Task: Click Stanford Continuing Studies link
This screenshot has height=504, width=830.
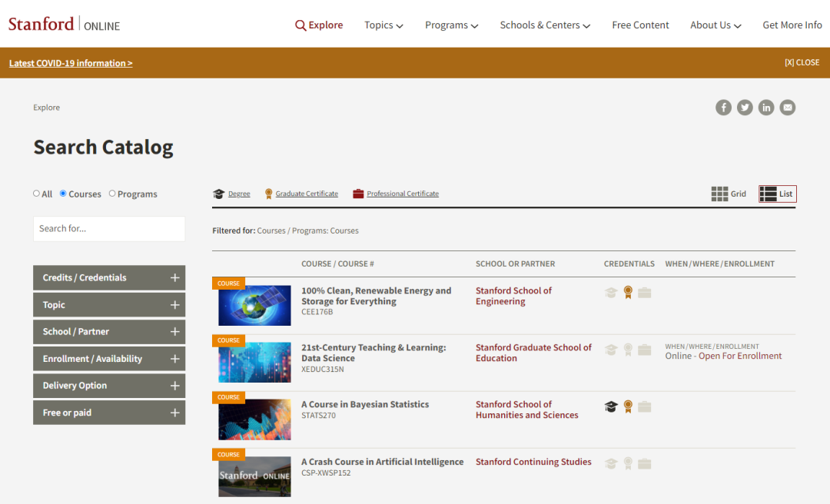Action: click(x=533, y=462)
